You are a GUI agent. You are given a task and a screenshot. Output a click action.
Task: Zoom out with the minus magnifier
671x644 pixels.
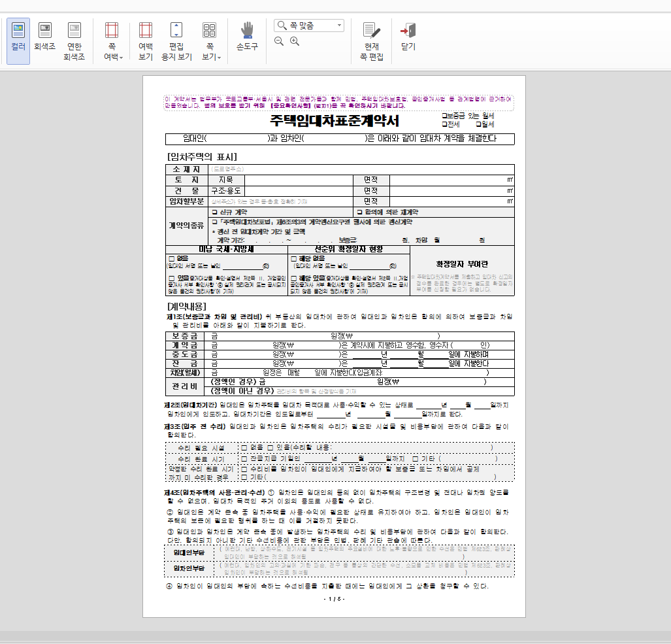point(279,41)
